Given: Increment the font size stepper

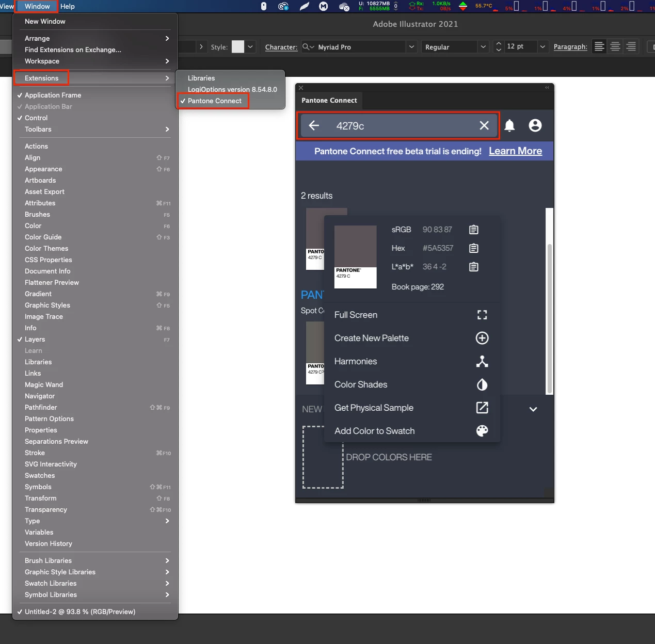Looking at the screenshot, I should [499, 43].
